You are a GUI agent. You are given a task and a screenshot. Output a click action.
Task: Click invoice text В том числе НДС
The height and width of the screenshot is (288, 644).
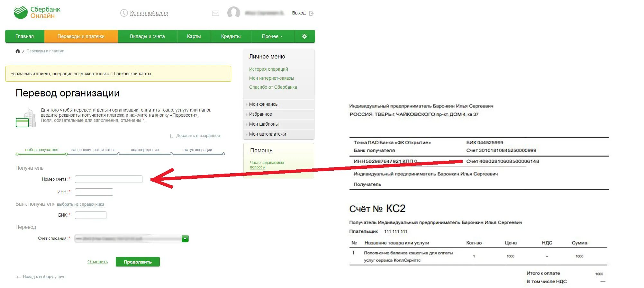(547, 282)
